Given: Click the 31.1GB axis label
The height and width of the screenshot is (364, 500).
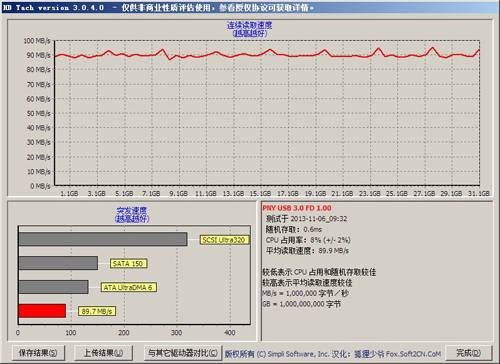Looking at the screenshot, I should coord(479,193).
